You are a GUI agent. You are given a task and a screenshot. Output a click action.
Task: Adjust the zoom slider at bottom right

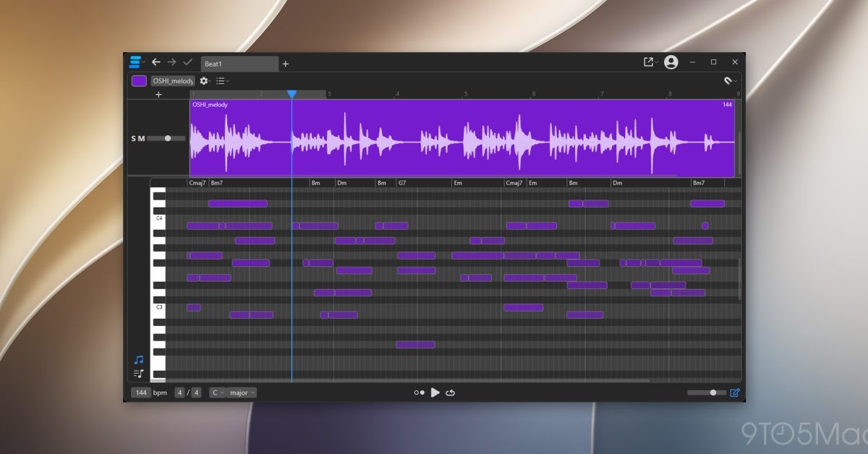click(x=706, y=393)
